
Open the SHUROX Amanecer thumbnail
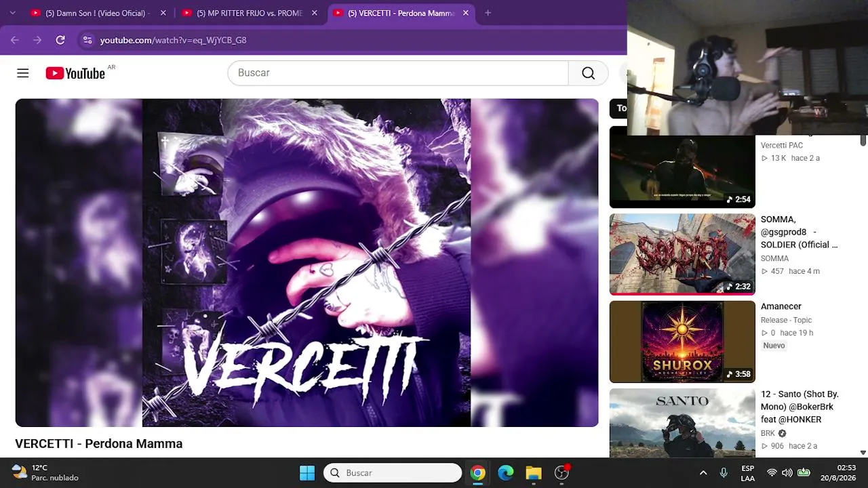click(x=682, y=342)
